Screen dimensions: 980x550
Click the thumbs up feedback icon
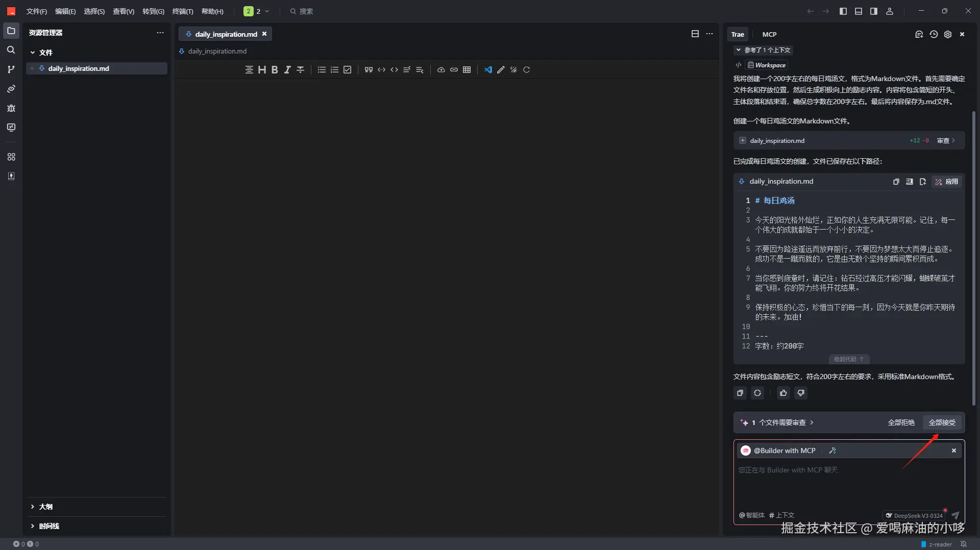point(783,393)
